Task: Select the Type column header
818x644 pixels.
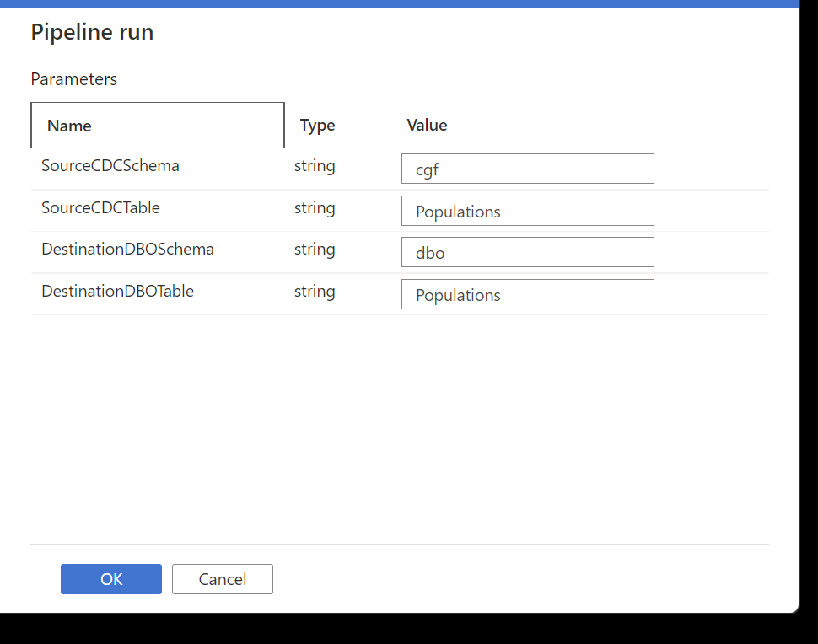Action: point(317,125)
